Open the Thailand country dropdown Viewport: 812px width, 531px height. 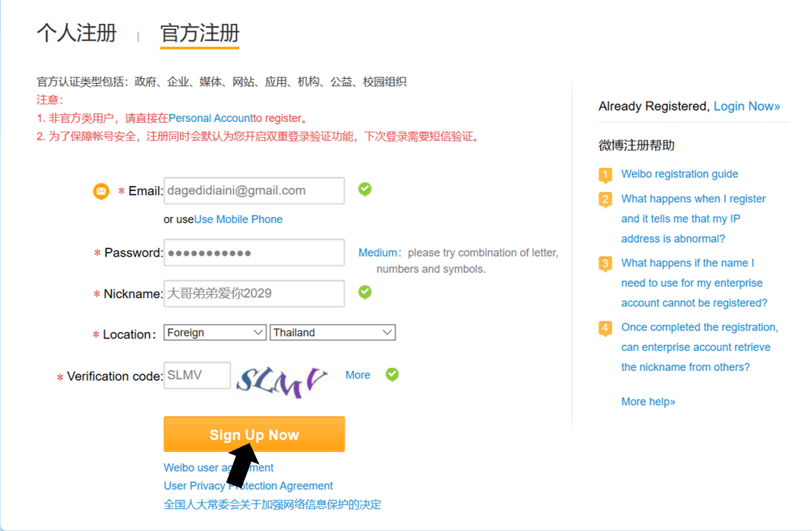coord(332,332)
